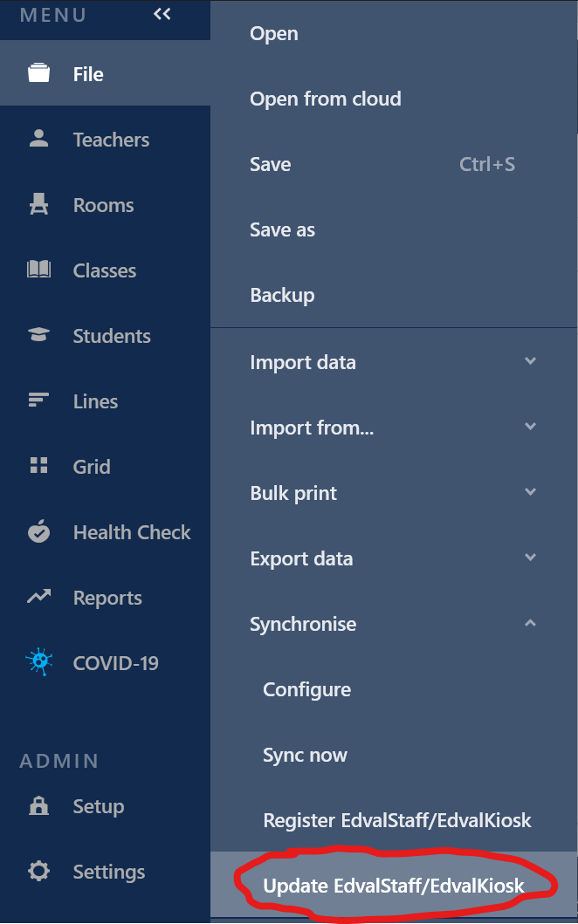This screenshot has width=578, height=924.
Task: Collapse the Synchronise section
Action: click(x=530, y=623)
